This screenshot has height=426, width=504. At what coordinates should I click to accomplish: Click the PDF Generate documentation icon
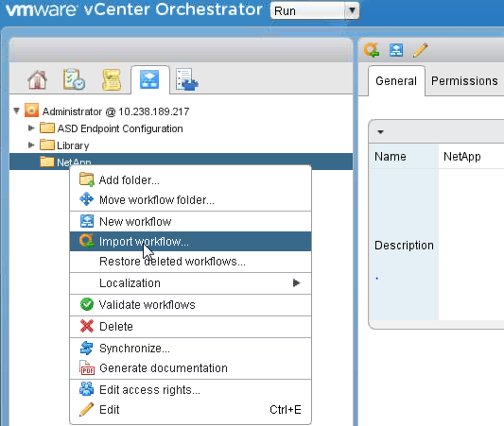[x=87, y=367]
